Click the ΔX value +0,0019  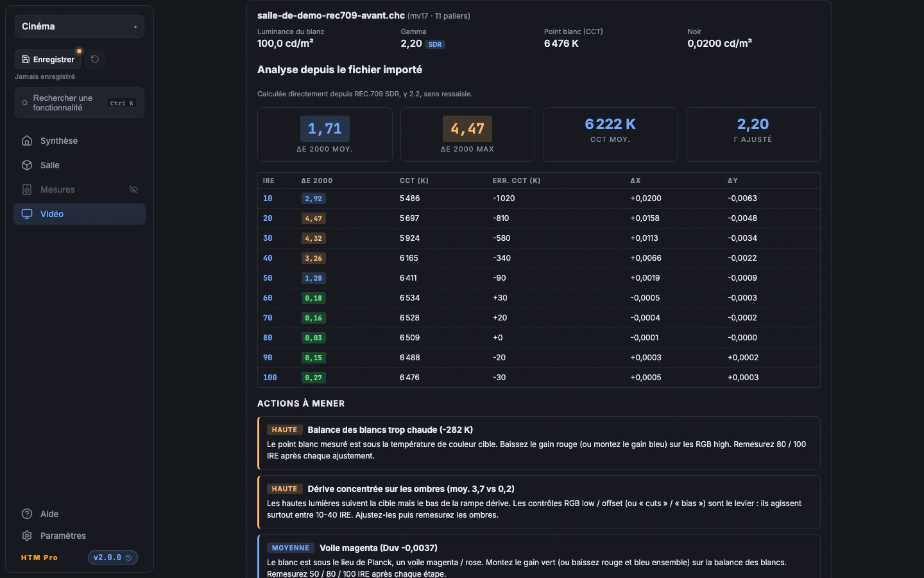pyautogui.click(x=645, y=278)
